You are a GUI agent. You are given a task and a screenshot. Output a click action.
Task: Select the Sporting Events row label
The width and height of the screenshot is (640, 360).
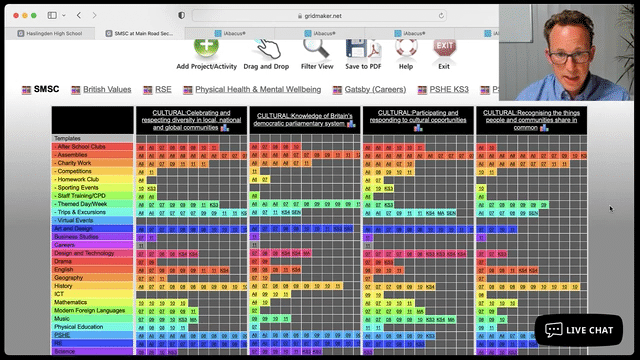[93, 187]
